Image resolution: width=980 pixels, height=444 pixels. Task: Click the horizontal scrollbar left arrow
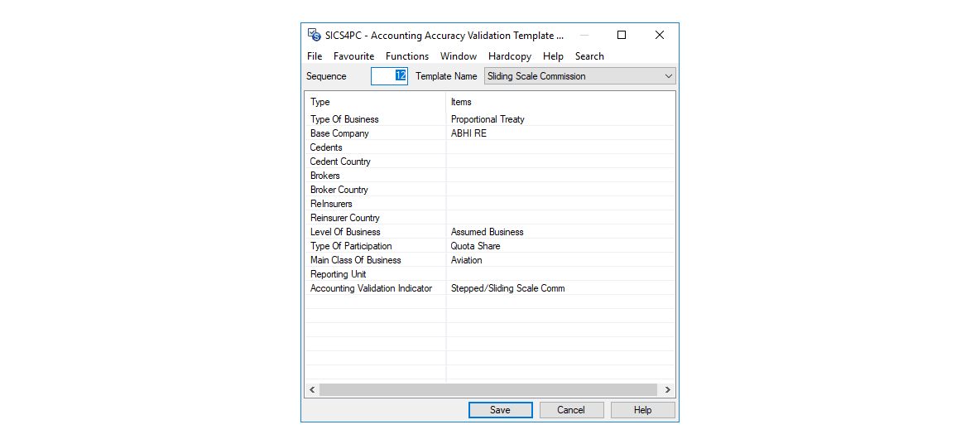pyautogui.click(x=312, y=389)
